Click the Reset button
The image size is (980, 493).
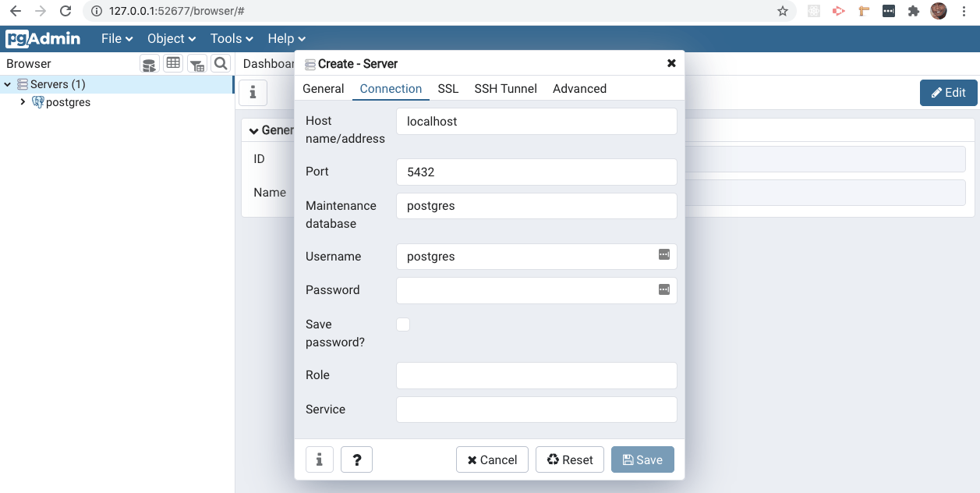coord(570,459)
